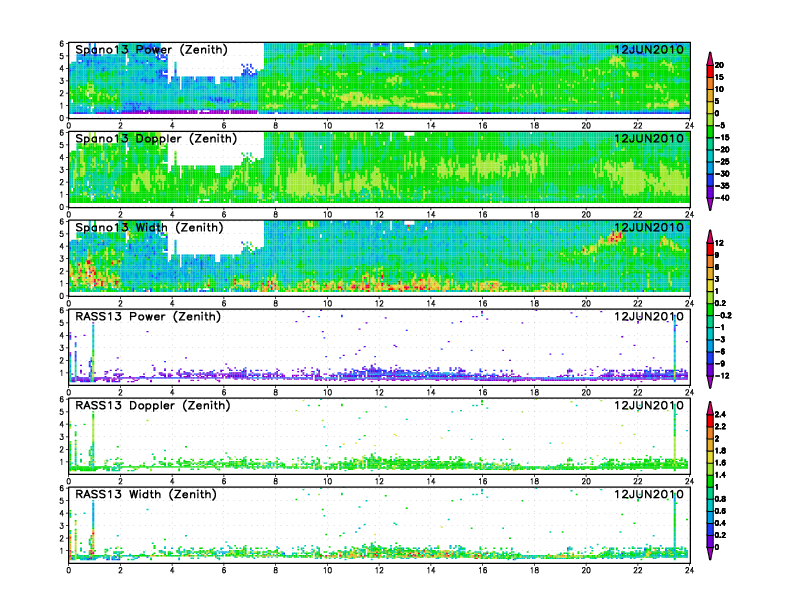
Task: Click the 20 label on top colorbar
Action: tap(719, 65)
